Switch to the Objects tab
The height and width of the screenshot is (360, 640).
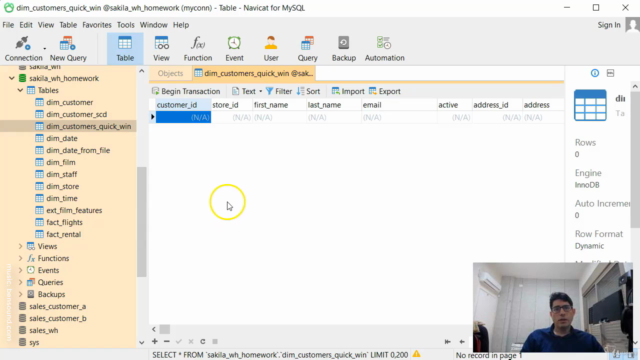170,73
